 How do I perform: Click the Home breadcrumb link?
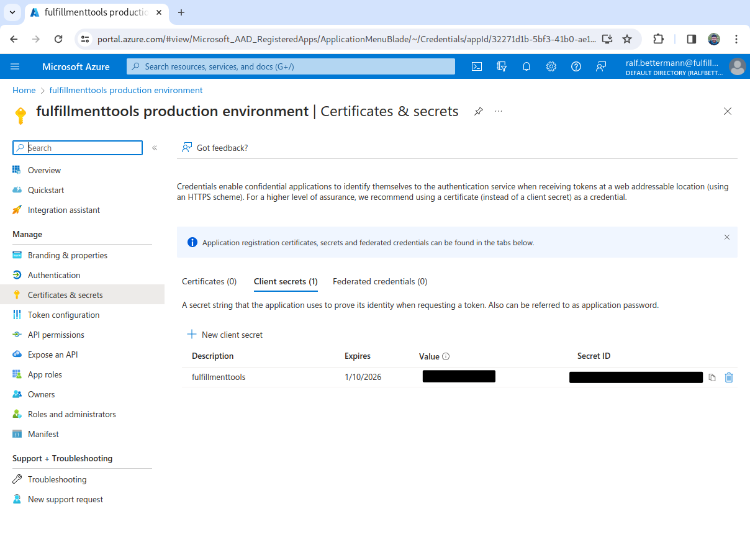coord(24,90)
